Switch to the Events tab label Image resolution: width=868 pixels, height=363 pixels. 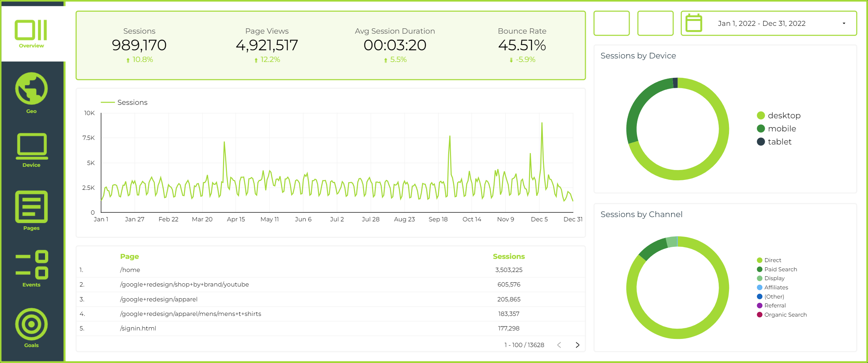pyautogui.click(x=31, y=285)
